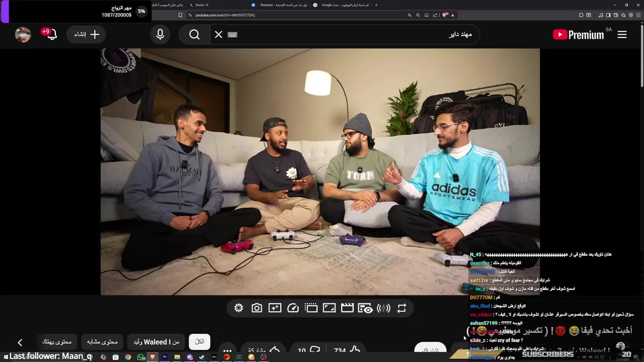Switch to the Google search browser tab

[x=342, y=5]
